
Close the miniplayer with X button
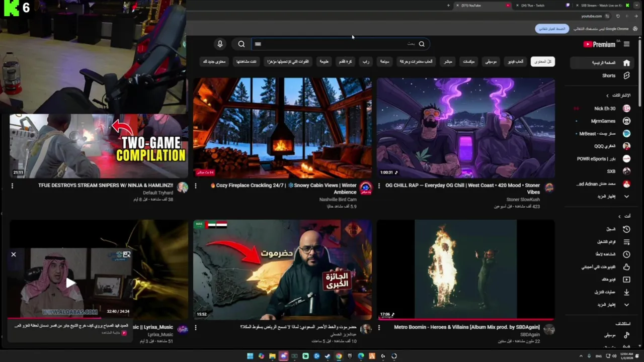14,254
